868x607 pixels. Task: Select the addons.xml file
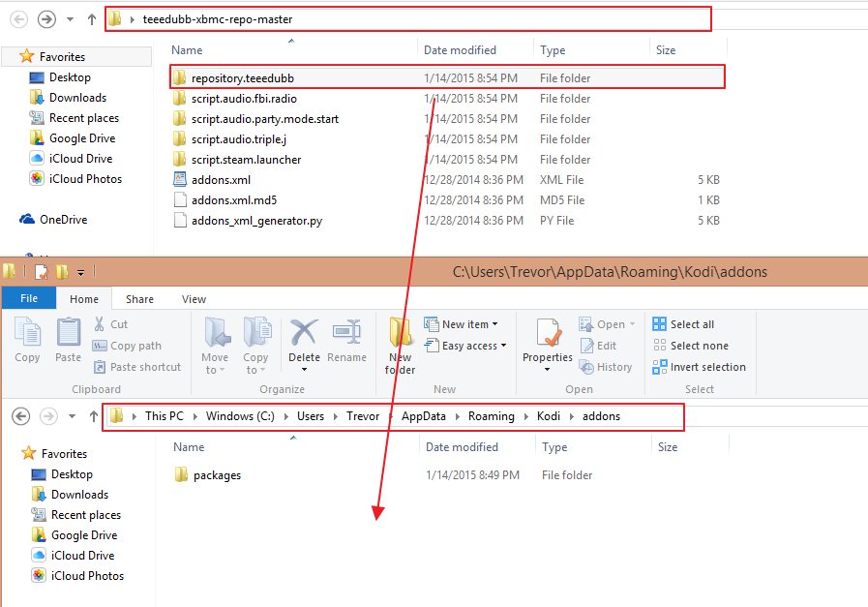click(447, 179)
